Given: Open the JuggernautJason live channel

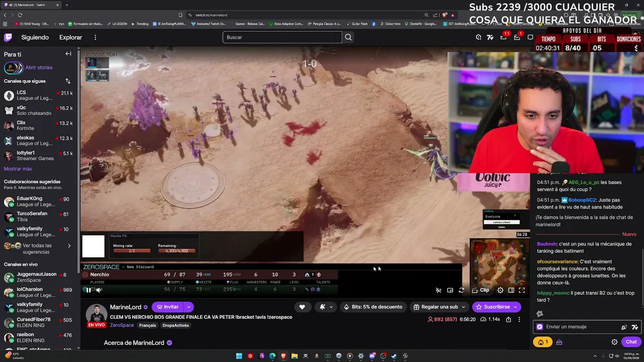Looking at the screenshot, I should [x=39, y=277].
